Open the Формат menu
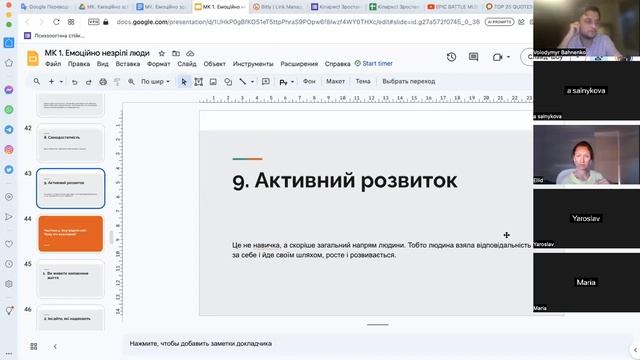 tap(158, 64)
